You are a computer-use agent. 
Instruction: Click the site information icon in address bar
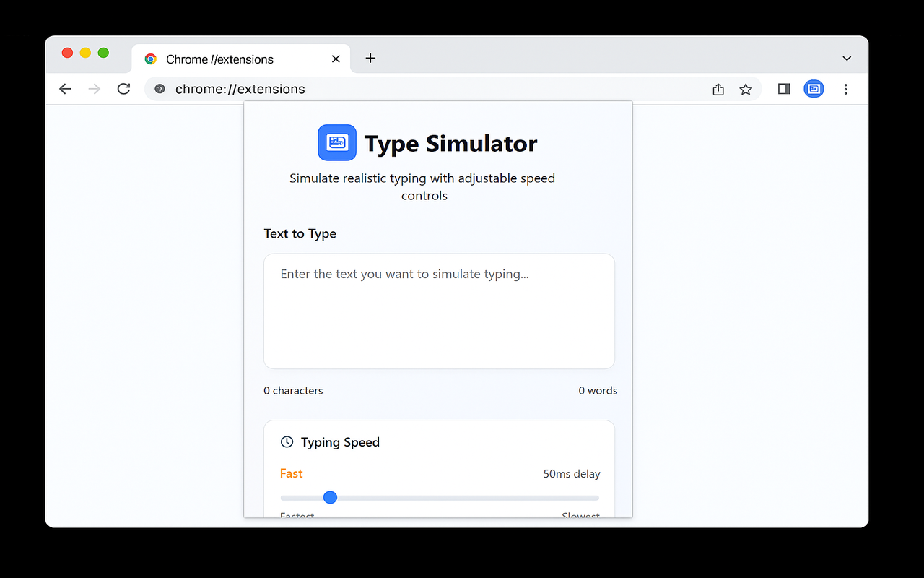point(159,89)
